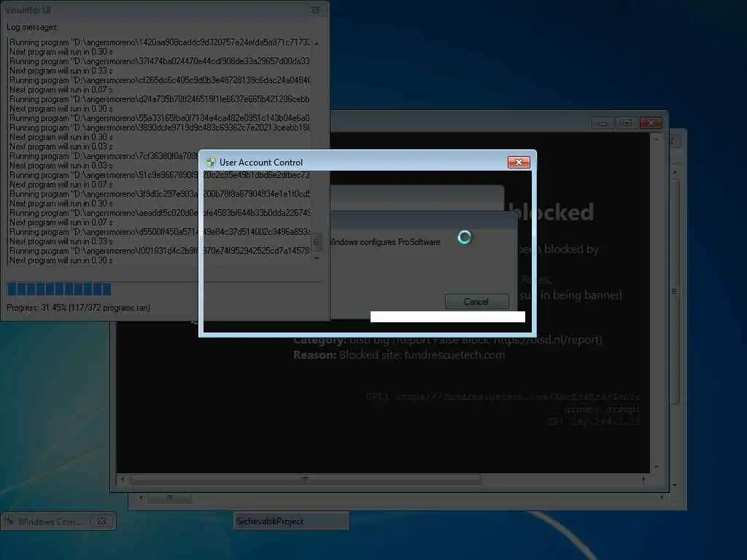Click right arrow of blocked-page horizontal scrollbar

644,479
